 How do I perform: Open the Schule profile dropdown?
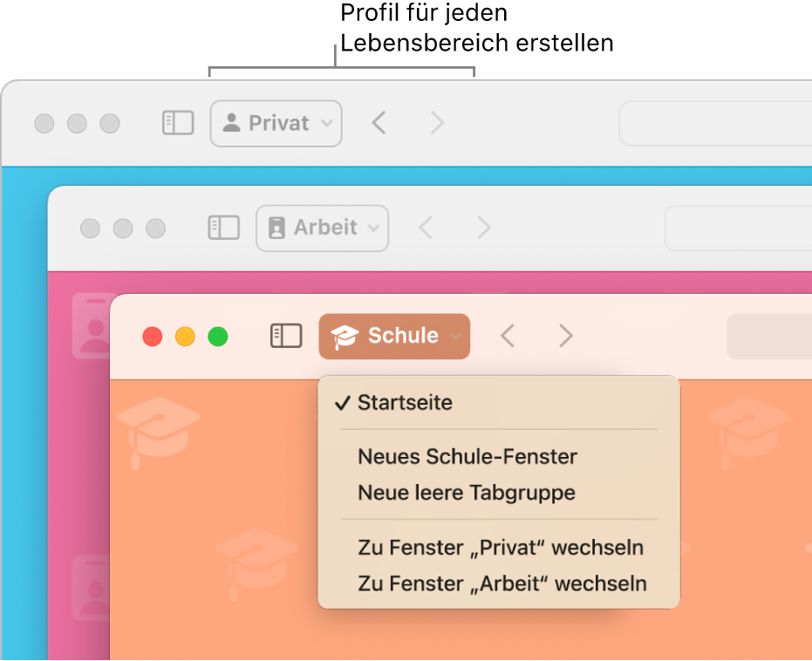(394, 336)
